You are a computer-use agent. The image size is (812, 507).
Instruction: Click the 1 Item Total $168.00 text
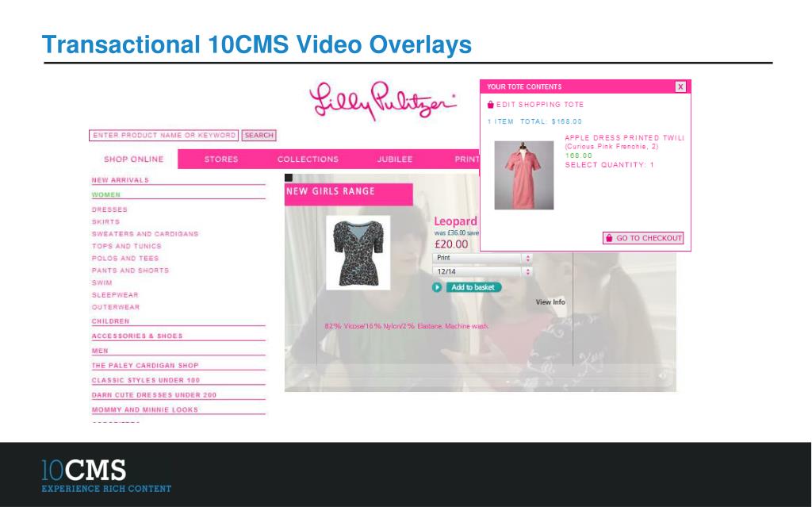534,122
